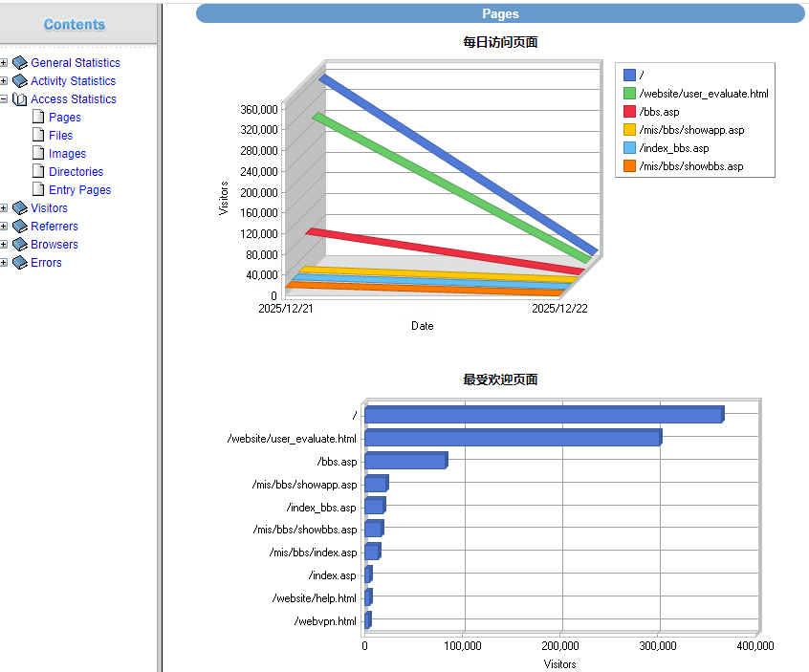Click the Visitors book icon
809x672 pixels.
(20, 208)
